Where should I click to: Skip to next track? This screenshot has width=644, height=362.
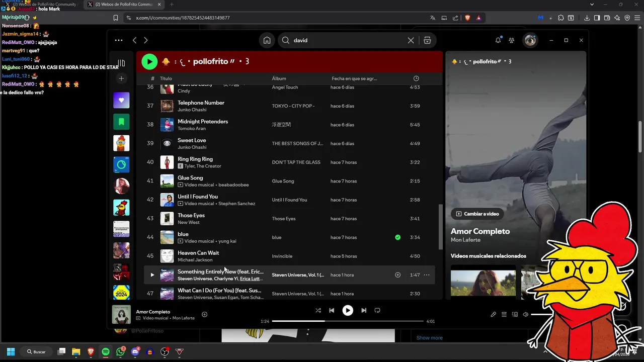click(364, 310)
